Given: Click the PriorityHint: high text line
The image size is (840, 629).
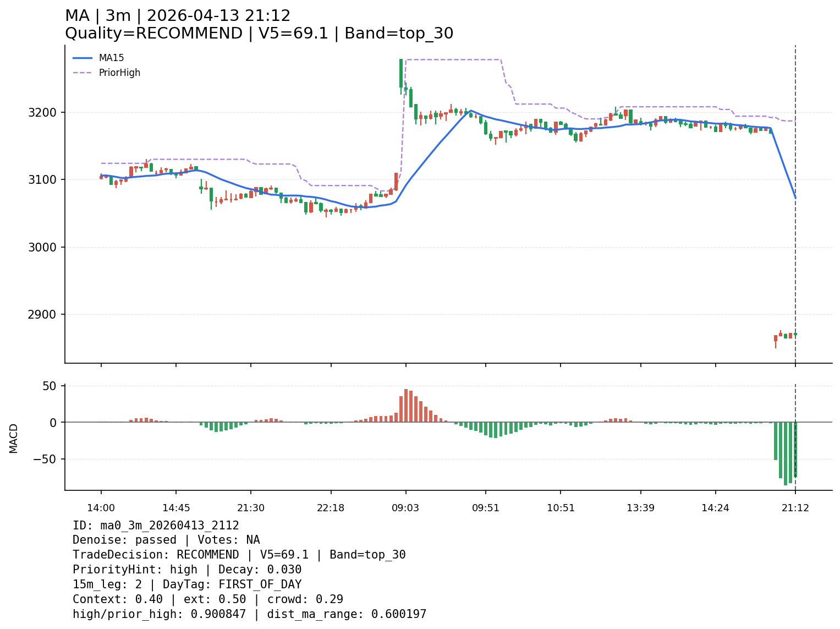Looking at the screenshot, I should [x=187, y=570].
